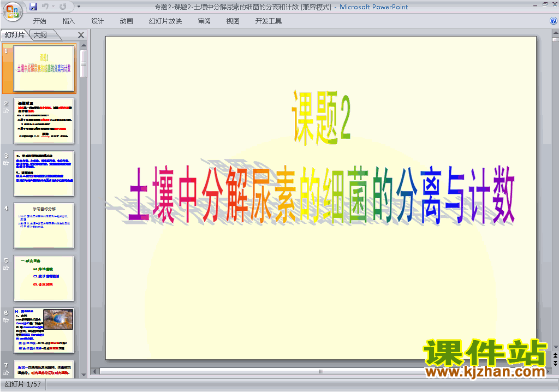Switch to the 动画 ribbon tab

coord(126,21)
